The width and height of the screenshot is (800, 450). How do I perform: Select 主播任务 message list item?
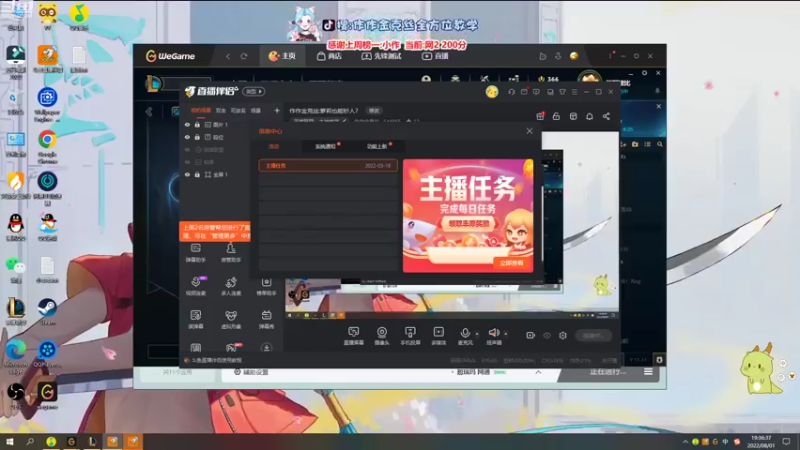[x=328, y=166]
